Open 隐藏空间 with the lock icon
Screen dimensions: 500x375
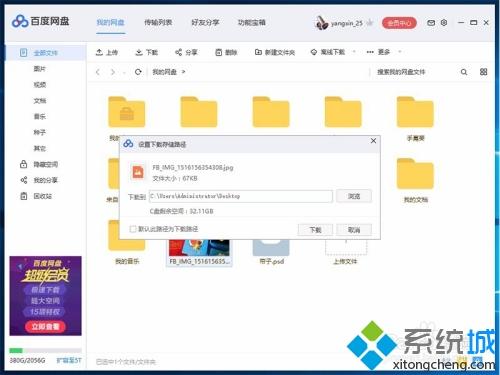point(39,164)
